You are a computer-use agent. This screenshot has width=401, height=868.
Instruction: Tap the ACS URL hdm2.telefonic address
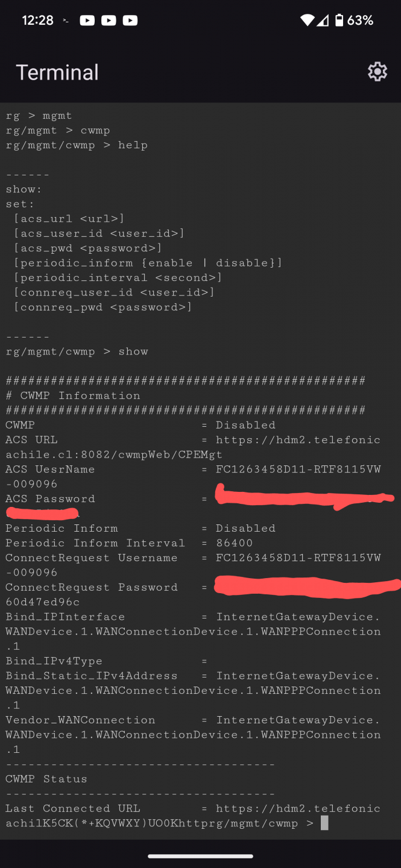pos(298,440)
